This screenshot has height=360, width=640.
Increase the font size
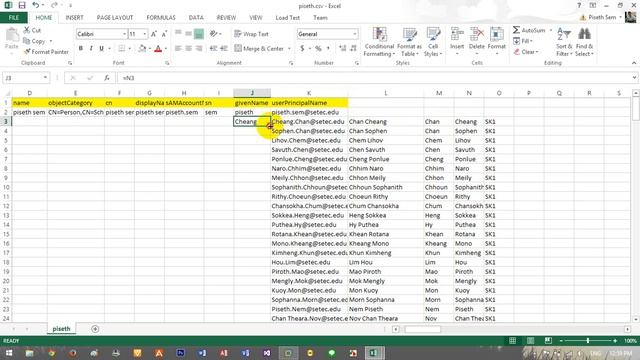click(154, 34)
